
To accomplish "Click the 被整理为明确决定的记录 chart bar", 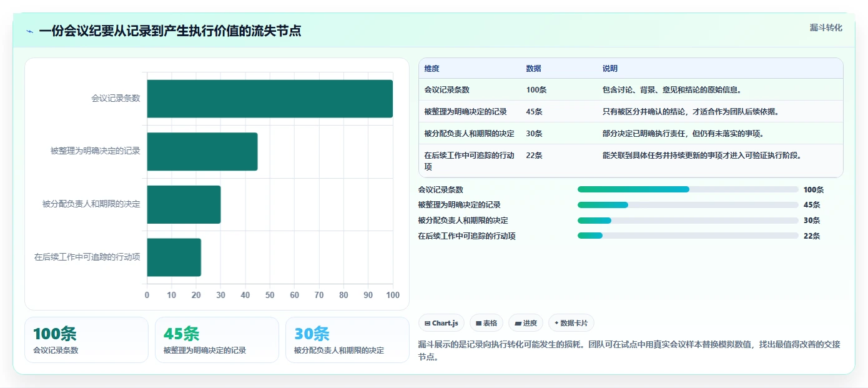I will 202,151.
